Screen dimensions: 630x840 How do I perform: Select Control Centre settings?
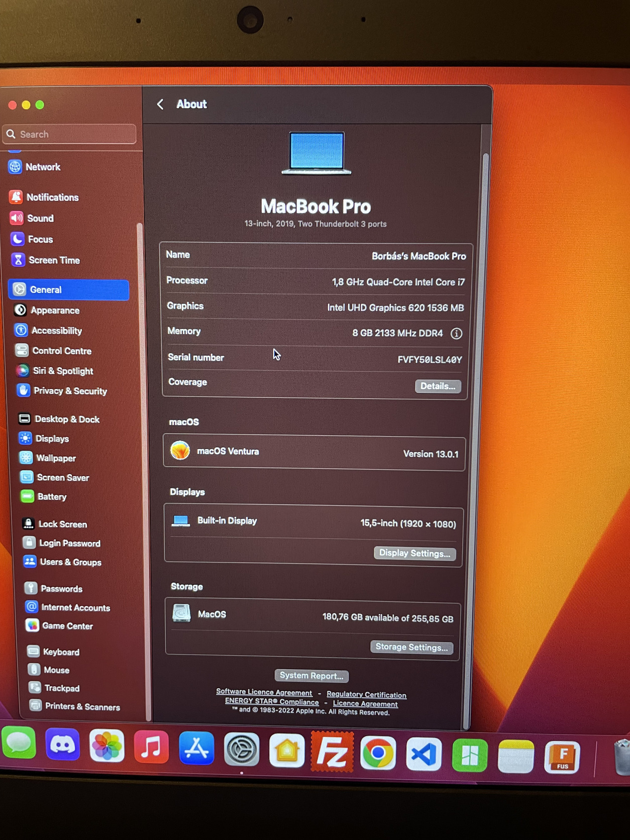54,351
